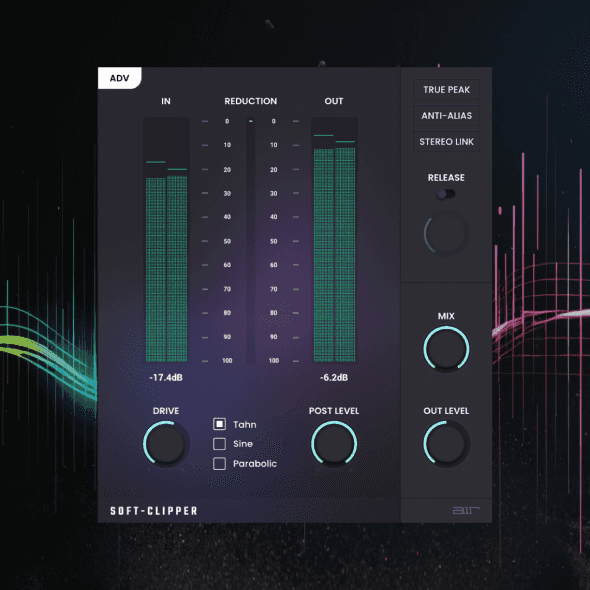Click the IN meter label
The height and width of the screenshot is (590, 590).
166,101
